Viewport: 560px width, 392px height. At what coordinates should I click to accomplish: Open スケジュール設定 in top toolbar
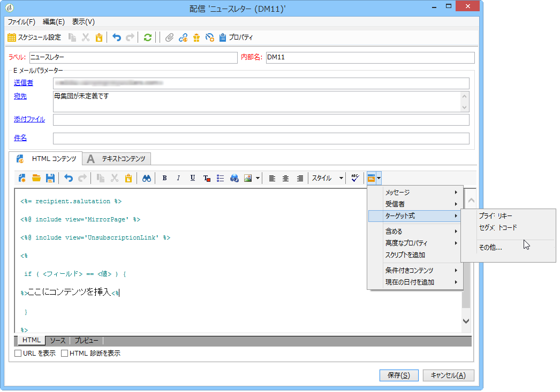point(34,37)
